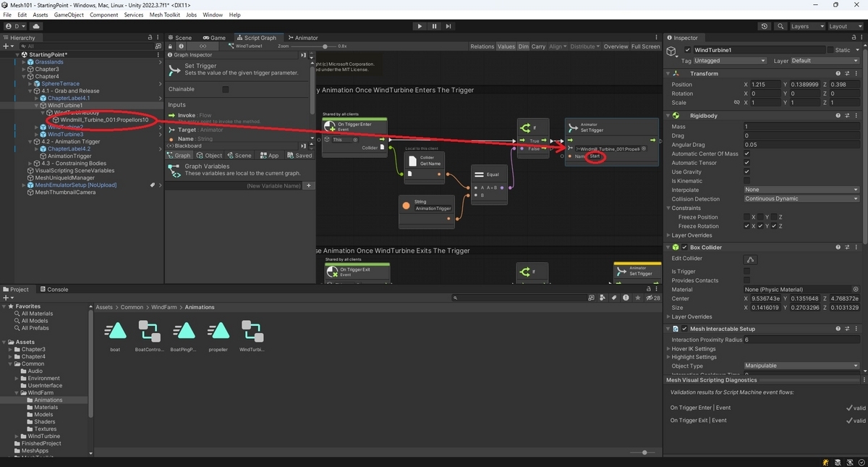Switch to the Console tab
Viewport: 868px width, 467px height.
[54, 289]
